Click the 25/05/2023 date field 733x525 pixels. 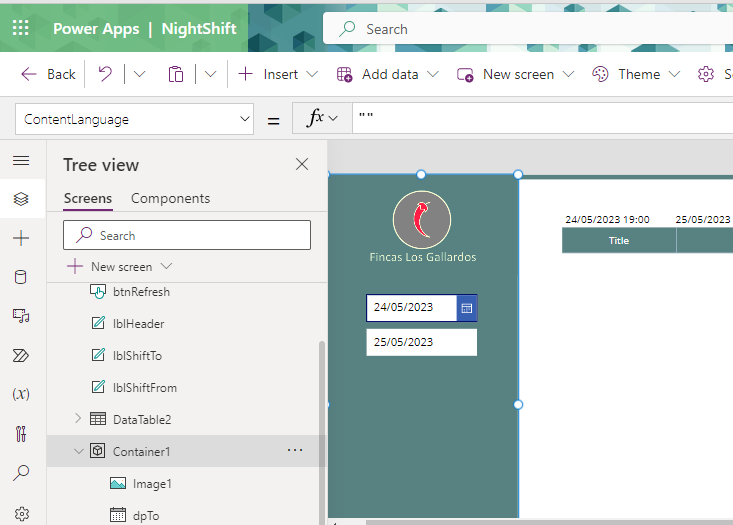[x=422, y=342]
